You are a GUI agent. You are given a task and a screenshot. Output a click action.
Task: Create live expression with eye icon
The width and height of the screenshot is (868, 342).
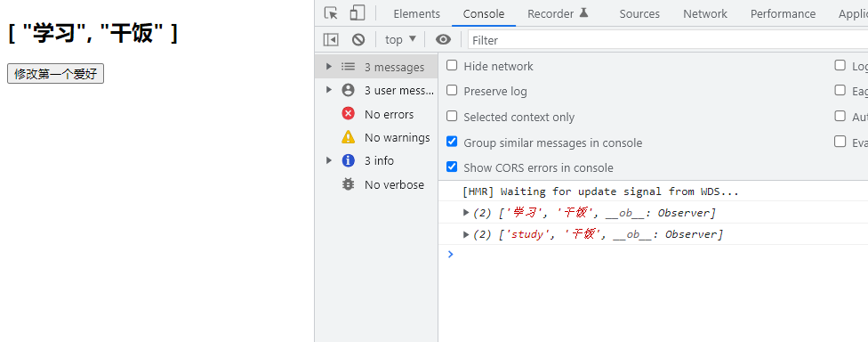click(x=443, y=39)
